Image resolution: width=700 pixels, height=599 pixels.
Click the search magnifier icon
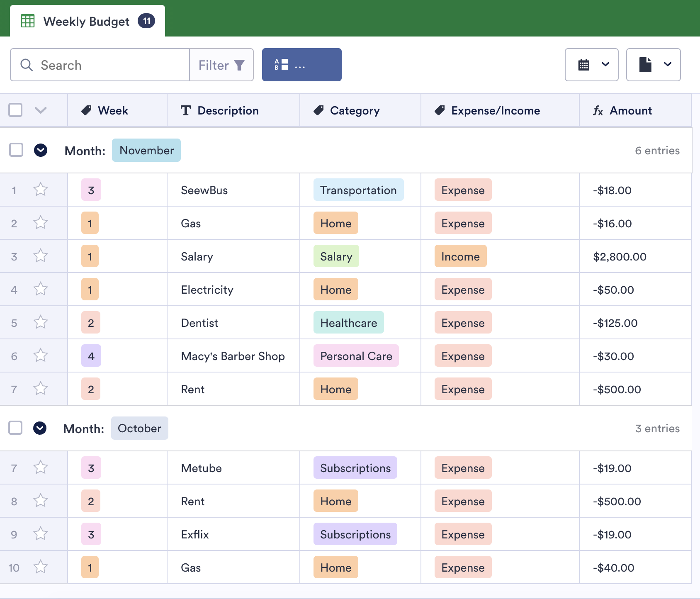[27, 65]
